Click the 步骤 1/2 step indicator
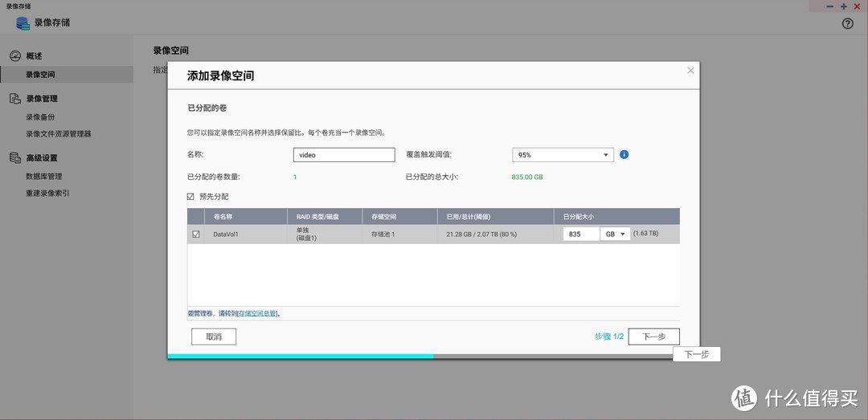 point(609,336)
